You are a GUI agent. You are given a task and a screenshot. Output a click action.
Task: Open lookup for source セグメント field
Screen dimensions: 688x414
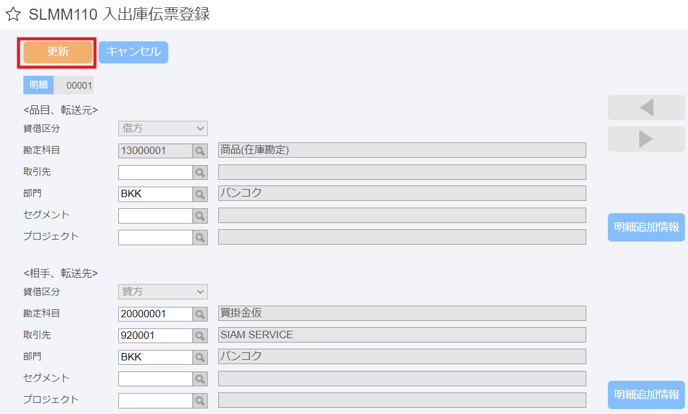[200, 216]
